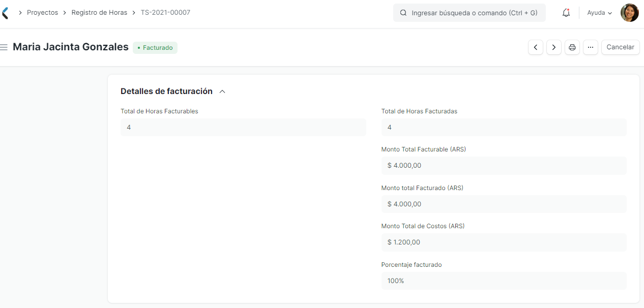644x308 pixels.
Task: Open the notifications bell
Action: click(566, 13)
